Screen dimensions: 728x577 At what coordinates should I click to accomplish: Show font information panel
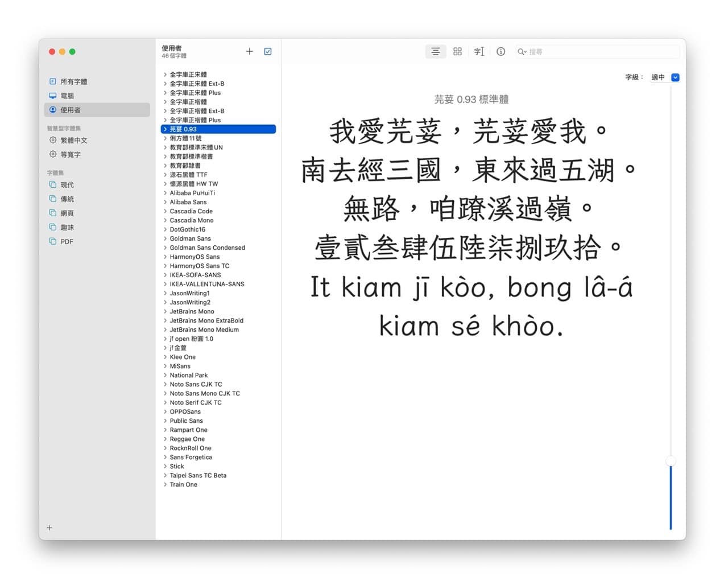coord(500,52)
